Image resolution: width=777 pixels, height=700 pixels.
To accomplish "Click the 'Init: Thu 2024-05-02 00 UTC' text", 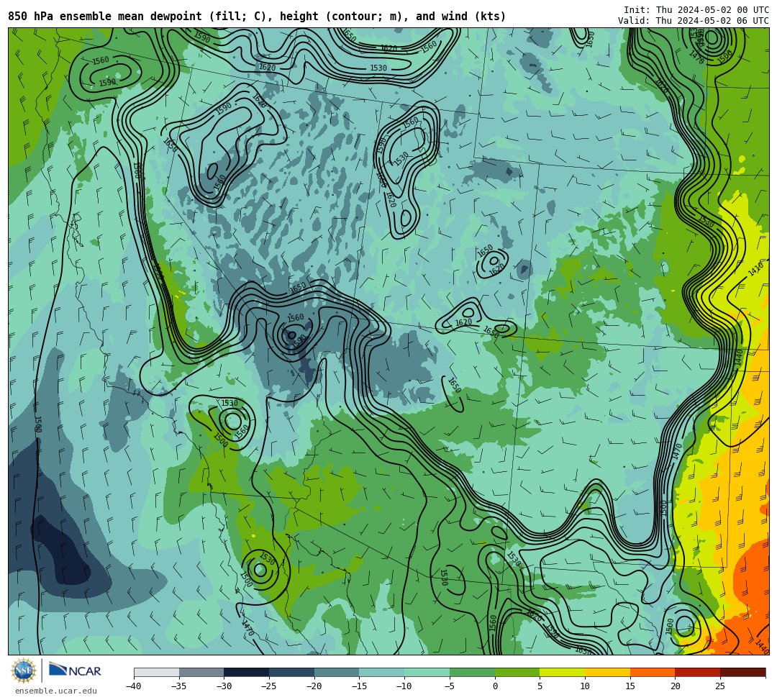I will click(696, 10).
